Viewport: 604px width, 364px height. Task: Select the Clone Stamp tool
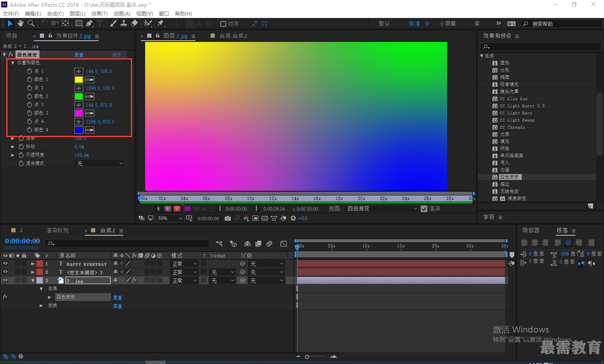coord(124,23)
